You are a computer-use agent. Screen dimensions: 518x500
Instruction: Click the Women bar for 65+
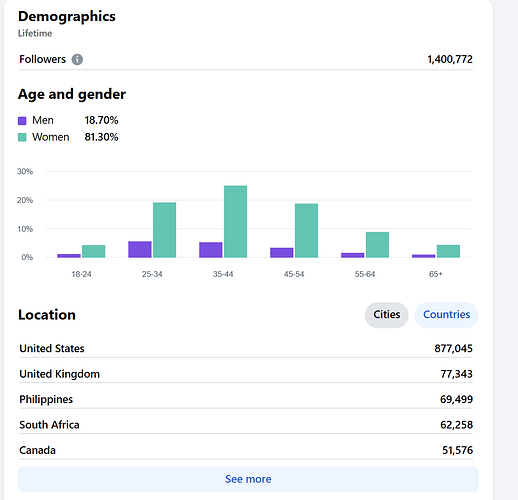coord(449,251)
